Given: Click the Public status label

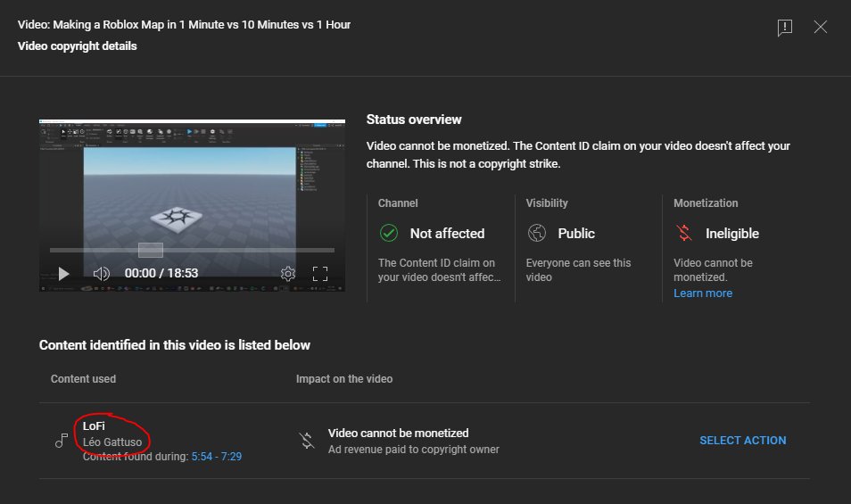Looking at the screenshot, I should click(x=576, y=234).
